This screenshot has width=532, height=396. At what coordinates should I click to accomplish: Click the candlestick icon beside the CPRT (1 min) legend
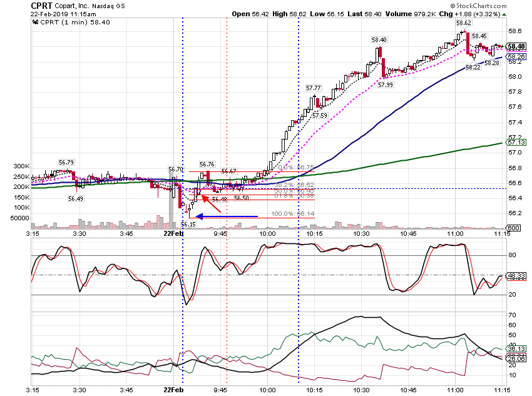click(x=35, y=23)
